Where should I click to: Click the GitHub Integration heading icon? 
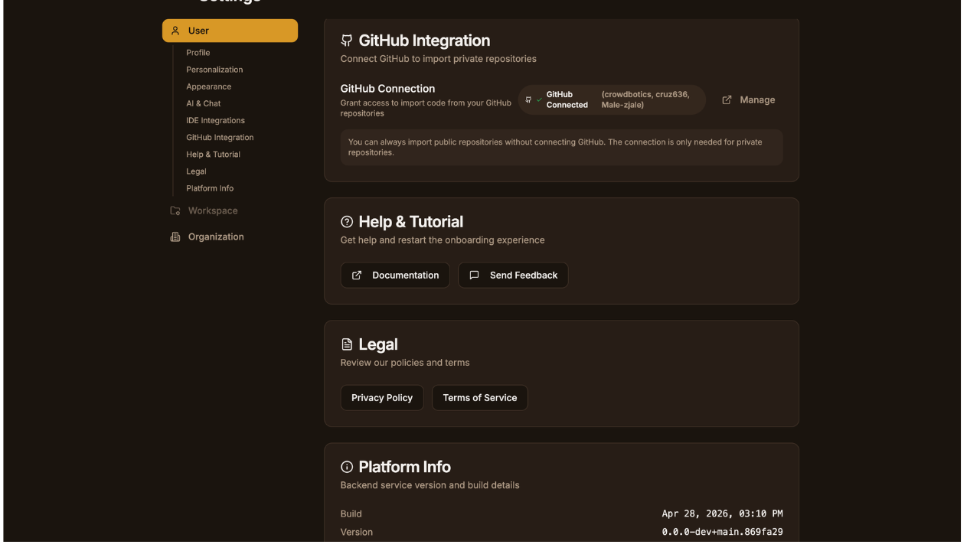pyautogui.click(x=347, y=41)
